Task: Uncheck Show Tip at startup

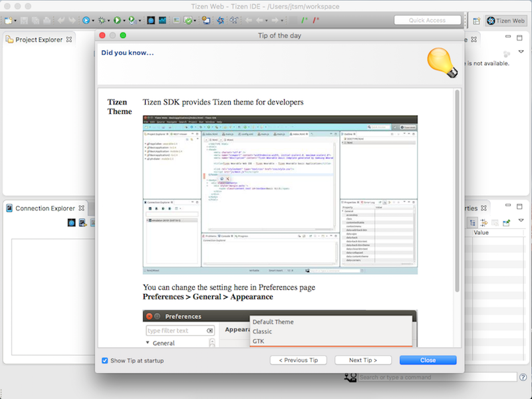Action: pos(105,360)
